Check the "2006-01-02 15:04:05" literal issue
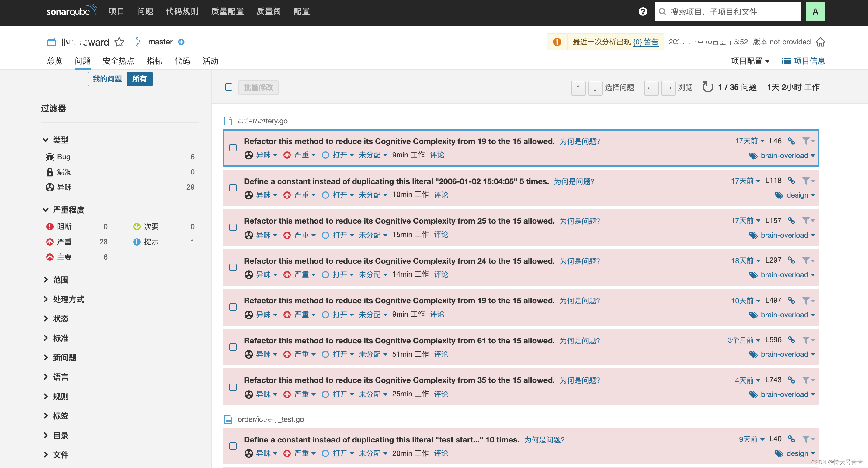Image resolution: width=868 pixels, height=468 pixels. tap(233, 188)
